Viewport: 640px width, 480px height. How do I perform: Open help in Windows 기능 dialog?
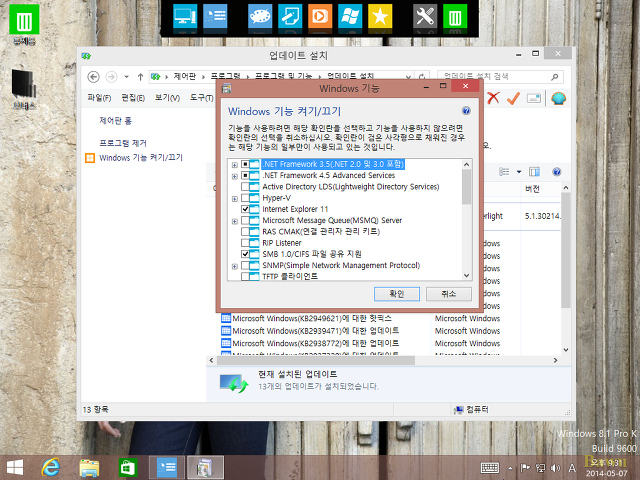[466, 111]
